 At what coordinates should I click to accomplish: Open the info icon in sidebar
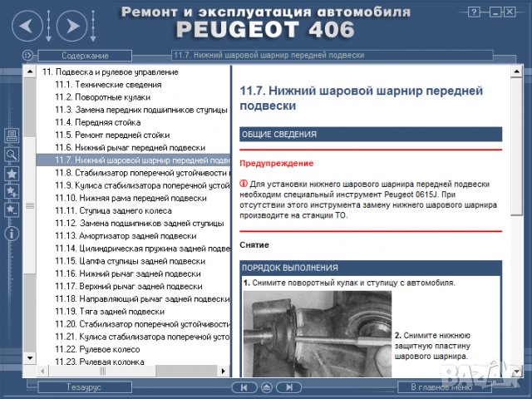[x=12, y=234]
